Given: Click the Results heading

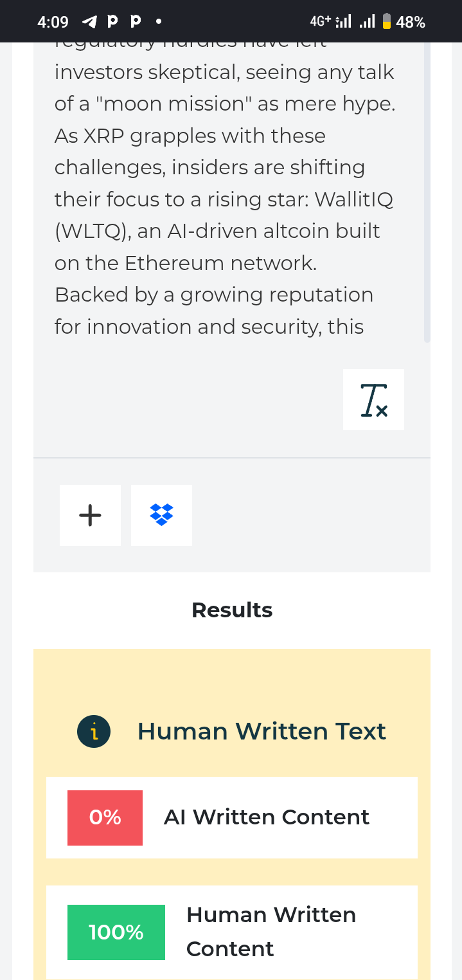Looking at the screenshot, I should tap(232, 610).
